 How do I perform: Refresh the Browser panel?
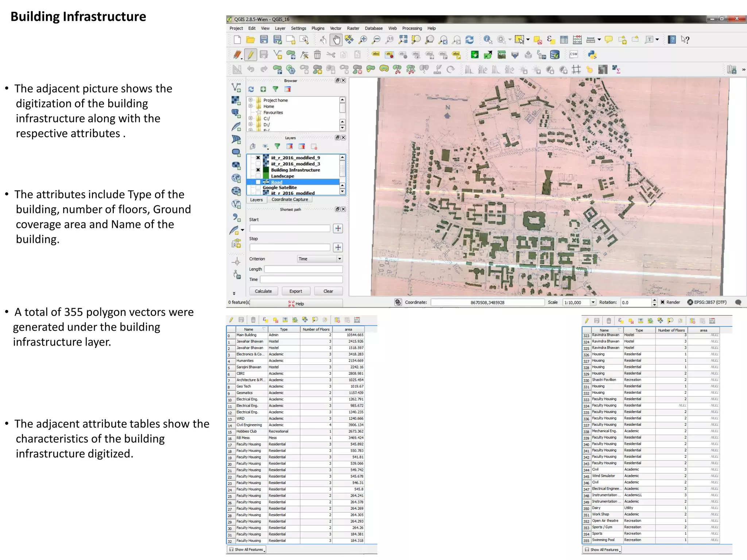click(x=251, y=89)
